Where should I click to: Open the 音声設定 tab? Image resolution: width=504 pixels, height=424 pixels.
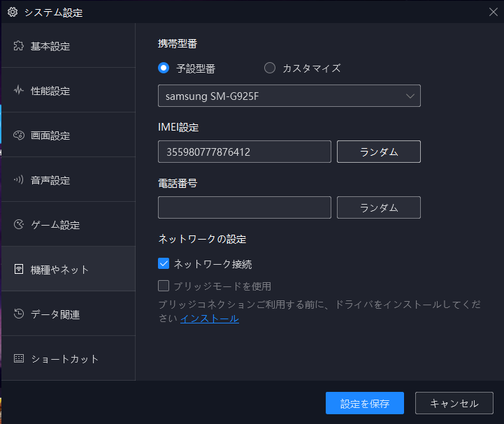pos(68,180)
